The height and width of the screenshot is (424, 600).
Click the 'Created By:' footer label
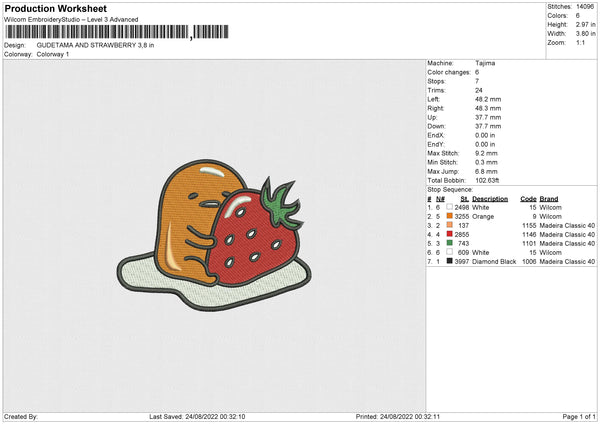click(21, 416)
